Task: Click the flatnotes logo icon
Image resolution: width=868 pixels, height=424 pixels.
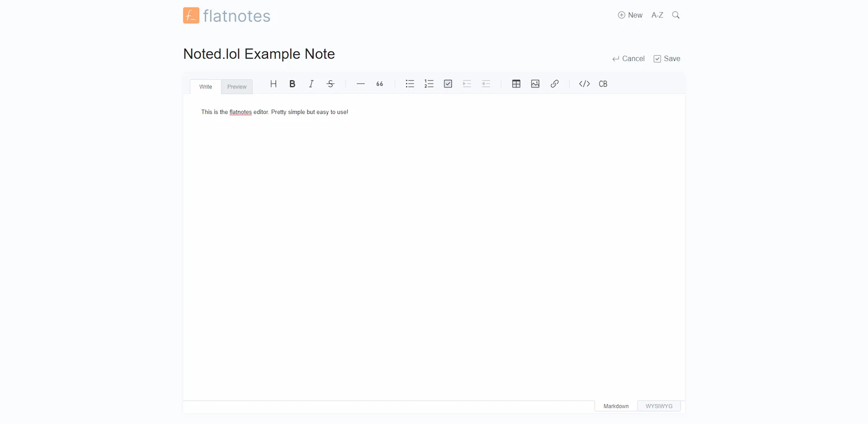Action: coord(191,15)
